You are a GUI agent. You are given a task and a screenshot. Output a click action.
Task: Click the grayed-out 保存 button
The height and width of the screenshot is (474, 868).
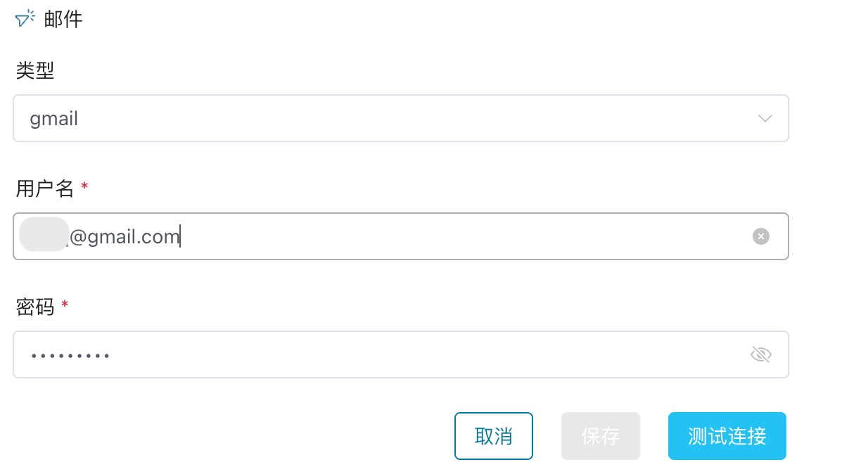[x=600, y=436]
